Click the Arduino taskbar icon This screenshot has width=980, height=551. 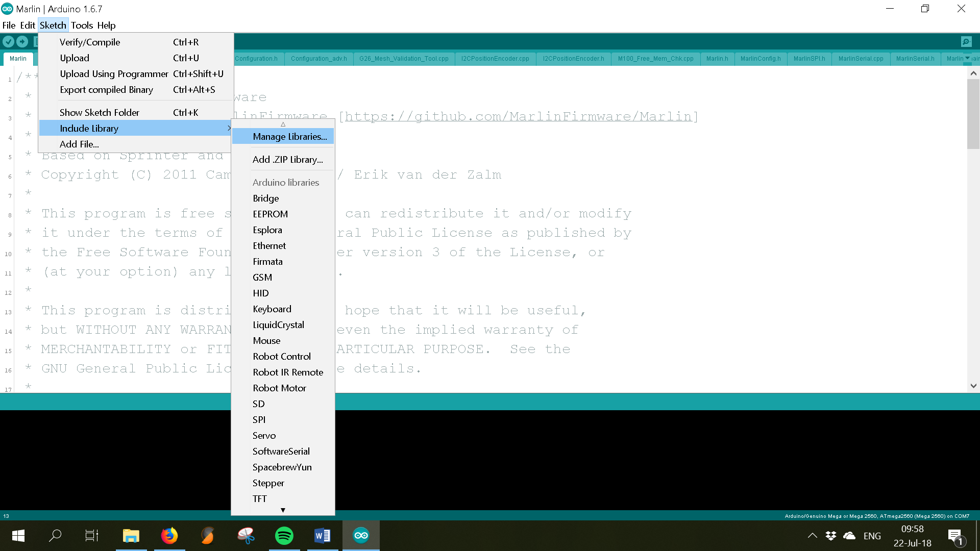point(361,536)
